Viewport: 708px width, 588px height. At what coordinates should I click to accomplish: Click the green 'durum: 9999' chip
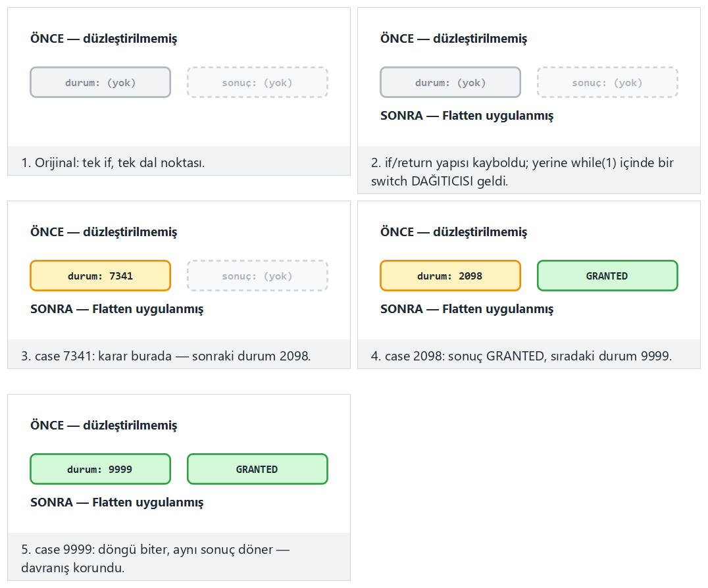tap(100, 469)
